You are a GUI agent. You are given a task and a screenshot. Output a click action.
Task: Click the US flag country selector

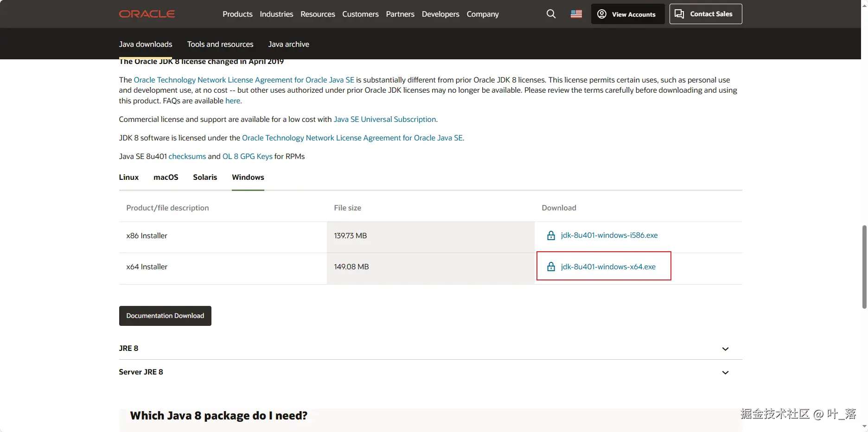[x=576, y=14]
